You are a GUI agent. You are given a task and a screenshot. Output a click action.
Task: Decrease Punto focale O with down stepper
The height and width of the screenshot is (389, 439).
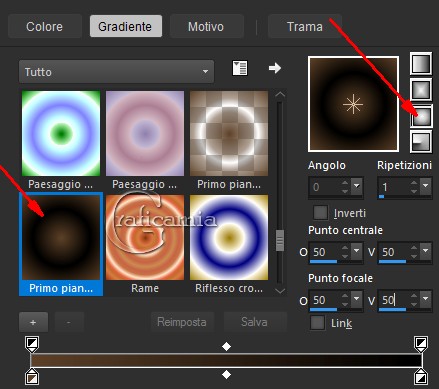[x=345, y=304]
